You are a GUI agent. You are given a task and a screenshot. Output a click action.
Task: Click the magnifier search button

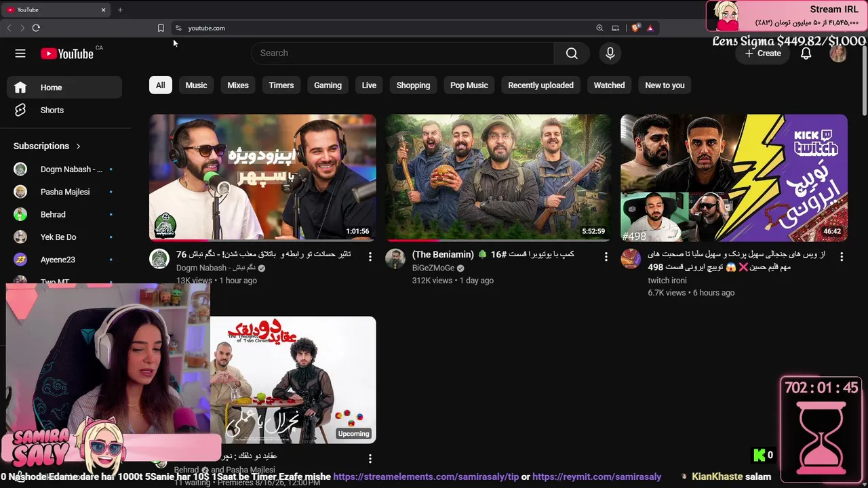coord(572,54)
